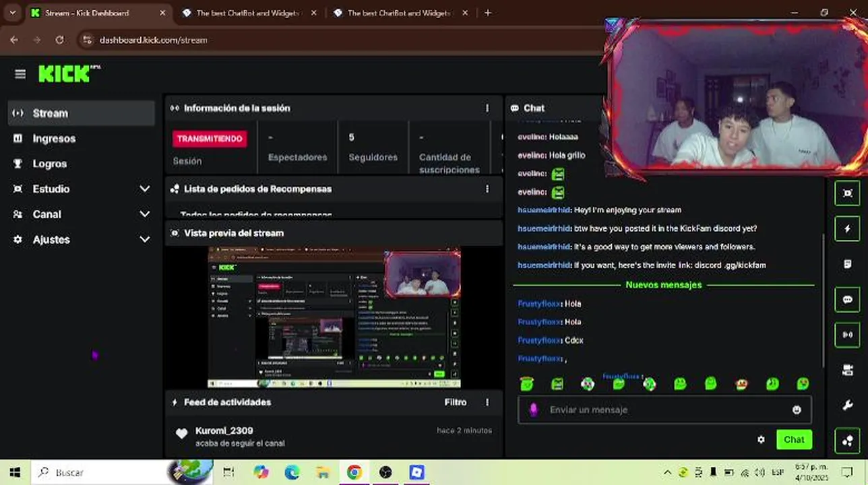Open File Explorer from the taskbar

click(323, 472)
